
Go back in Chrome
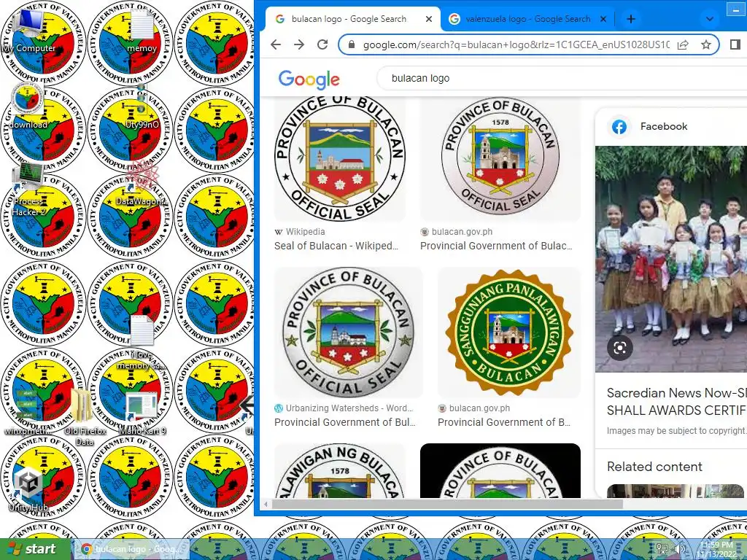click(x=276, y=44)
